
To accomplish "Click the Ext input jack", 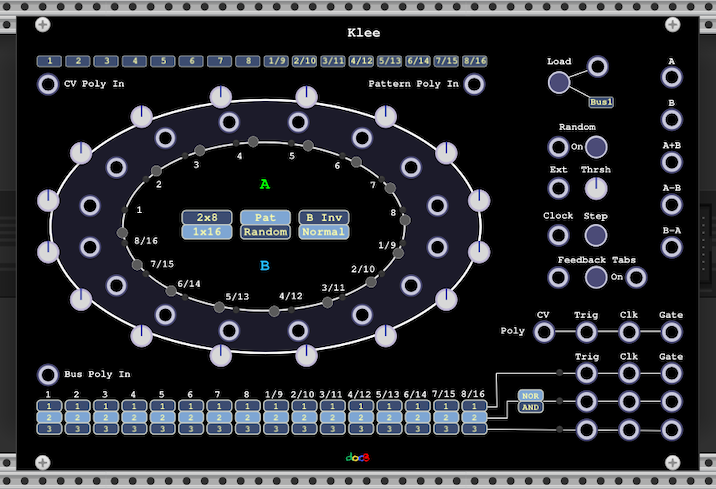I will pos(558,188).
